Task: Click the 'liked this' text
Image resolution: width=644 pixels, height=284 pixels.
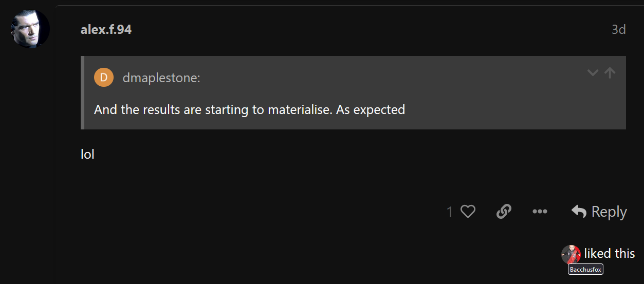Action: pyautogui.click(x=610, y=254)
